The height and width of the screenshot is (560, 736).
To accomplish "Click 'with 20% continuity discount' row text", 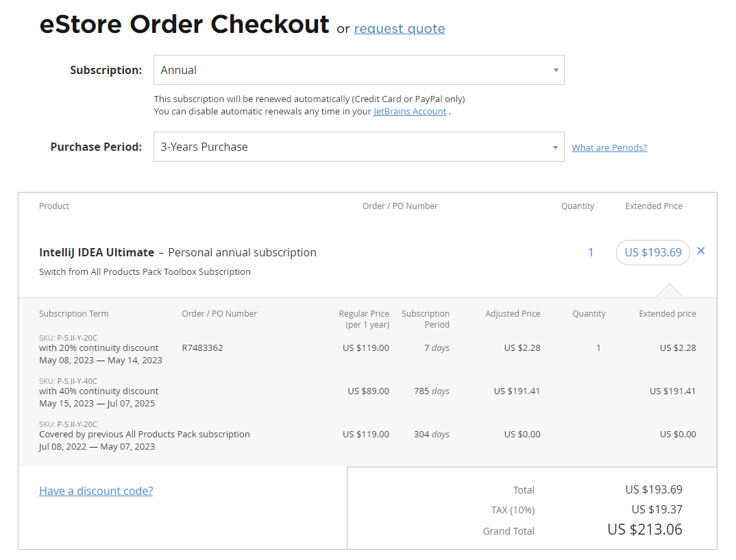I will coord(99,348).
